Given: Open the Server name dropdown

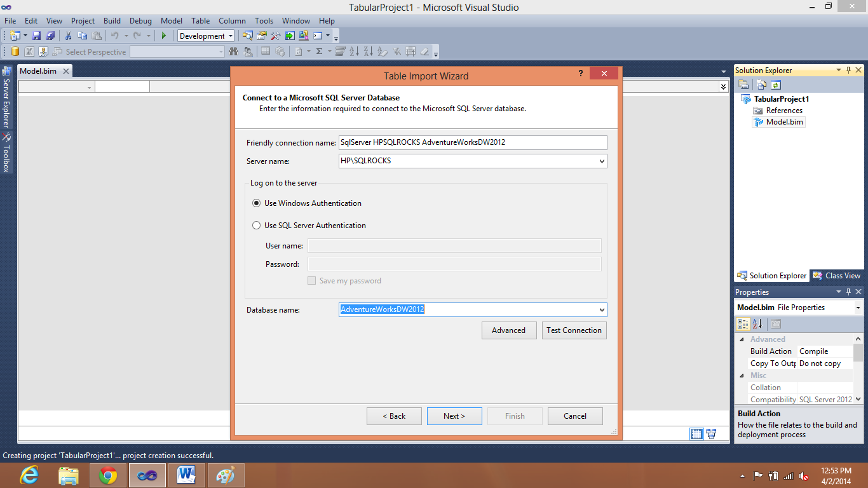Looking at the screenshot, I should pyautogui.click(x=602, y=161).
